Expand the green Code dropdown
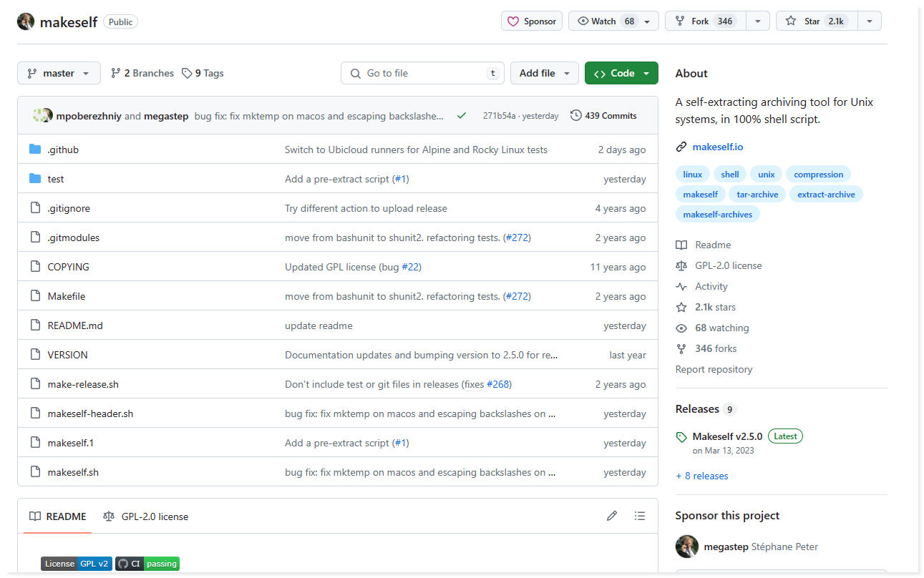The width and height of the screenshot is (924, 578). (x=621, y=73)
